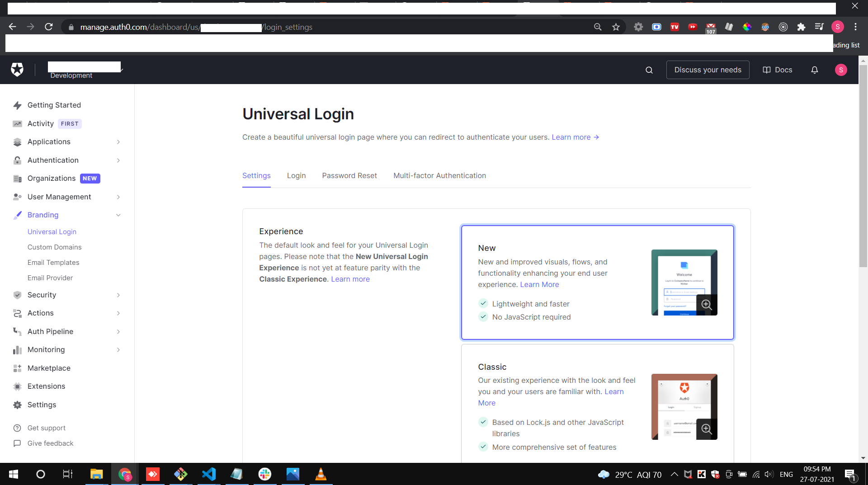Click Discuss your needs button

point(708,70)
